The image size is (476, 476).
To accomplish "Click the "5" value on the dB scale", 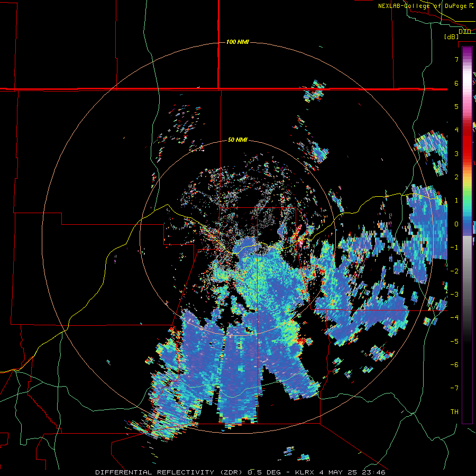I will pos(456,106).
